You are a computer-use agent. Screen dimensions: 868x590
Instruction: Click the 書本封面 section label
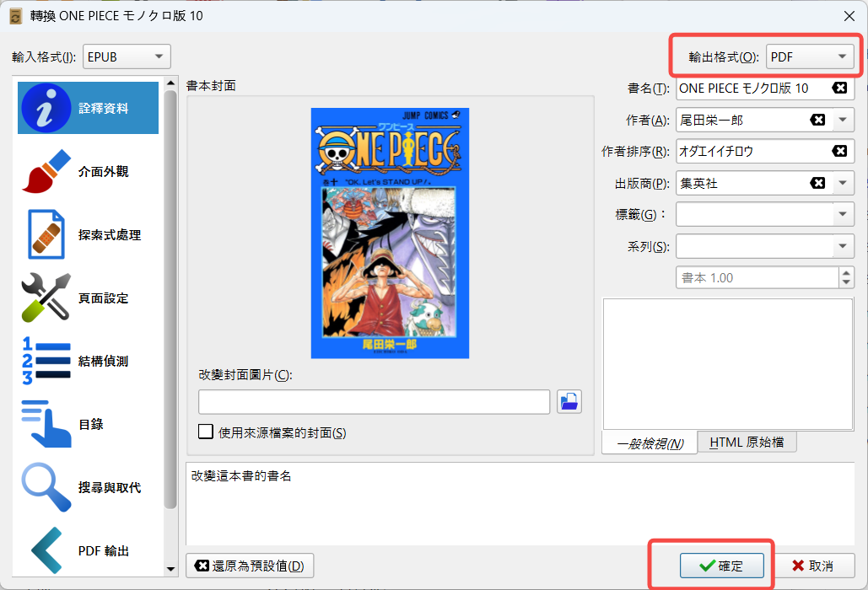(x=211, y=86)
